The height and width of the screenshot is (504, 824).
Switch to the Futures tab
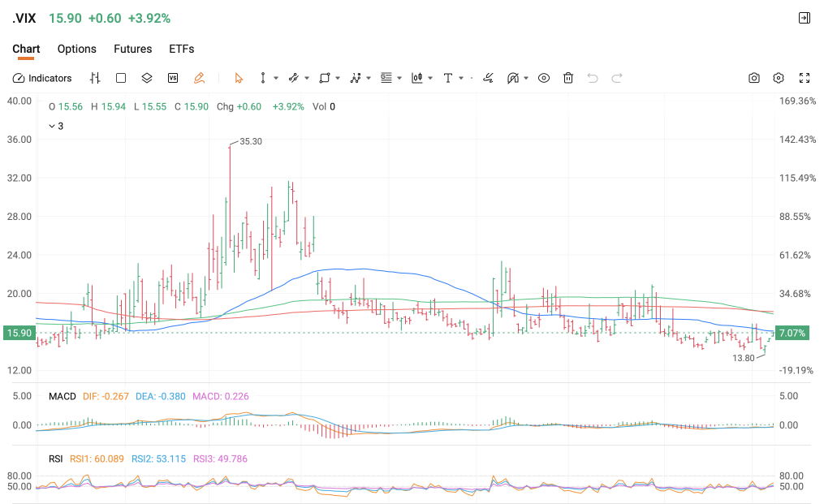[133, 49]
